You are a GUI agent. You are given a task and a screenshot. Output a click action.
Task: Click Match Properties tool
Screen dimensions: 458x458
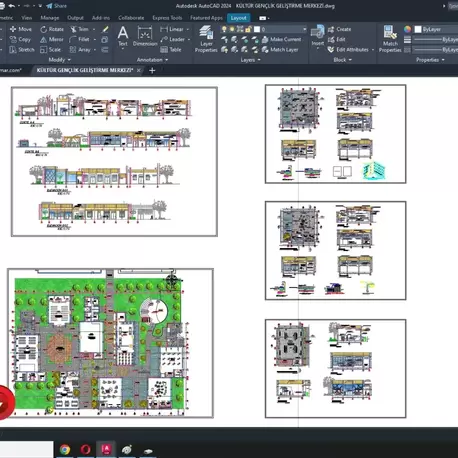click(x=390, y=39)
